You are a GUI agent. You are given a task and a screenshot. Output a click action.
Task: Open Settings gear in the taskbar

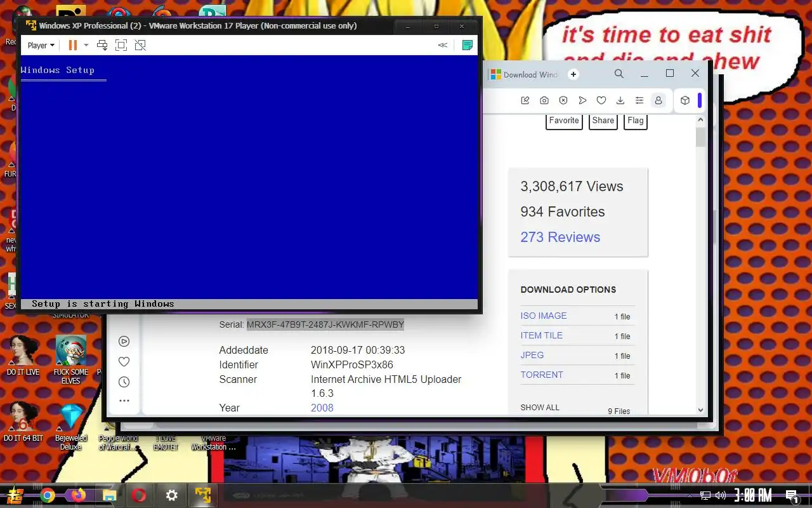coord(171,495)
